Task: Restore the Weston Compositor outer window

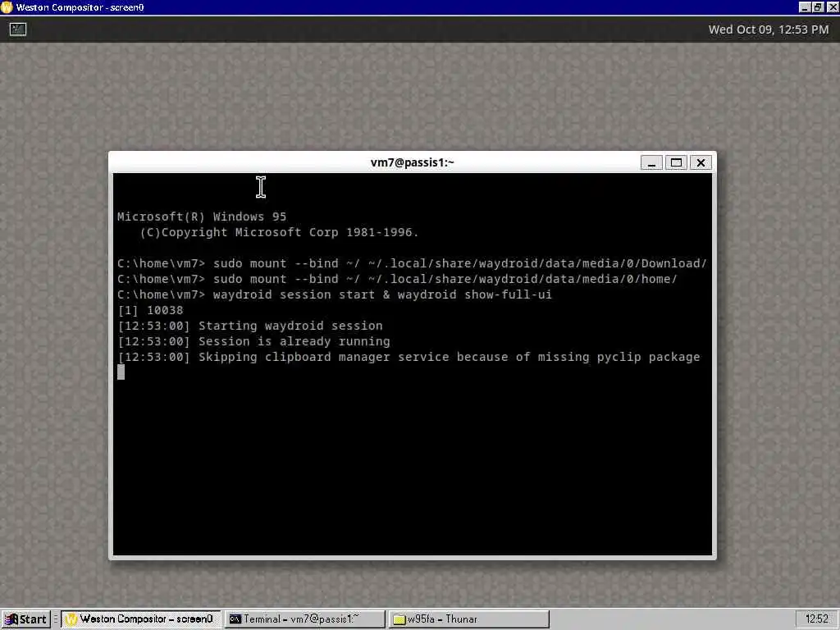Action: [x=818, y=7]
